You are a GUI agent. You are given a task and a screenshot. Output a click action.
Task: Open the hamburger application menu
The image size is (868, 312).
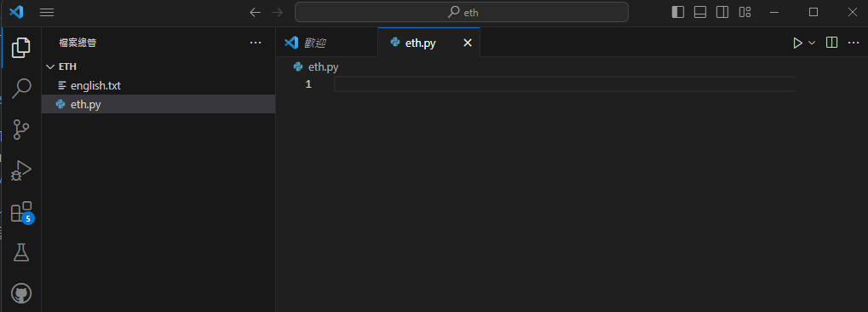tap(47, 12)
